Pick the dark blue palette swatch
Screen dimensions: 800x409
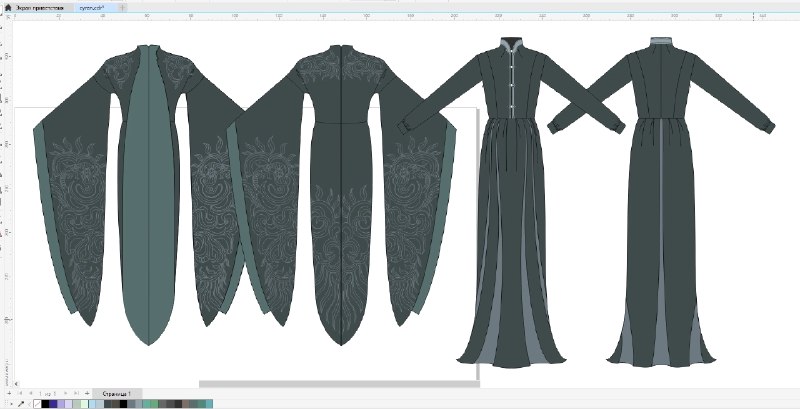click(x=53, y=404)
